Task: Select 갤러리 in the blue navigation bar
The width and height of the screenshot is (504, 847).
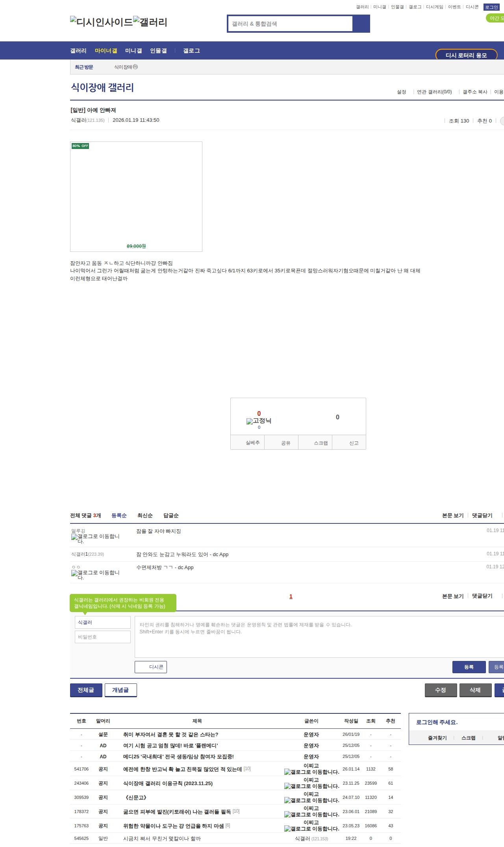Action: pos(78,50)
